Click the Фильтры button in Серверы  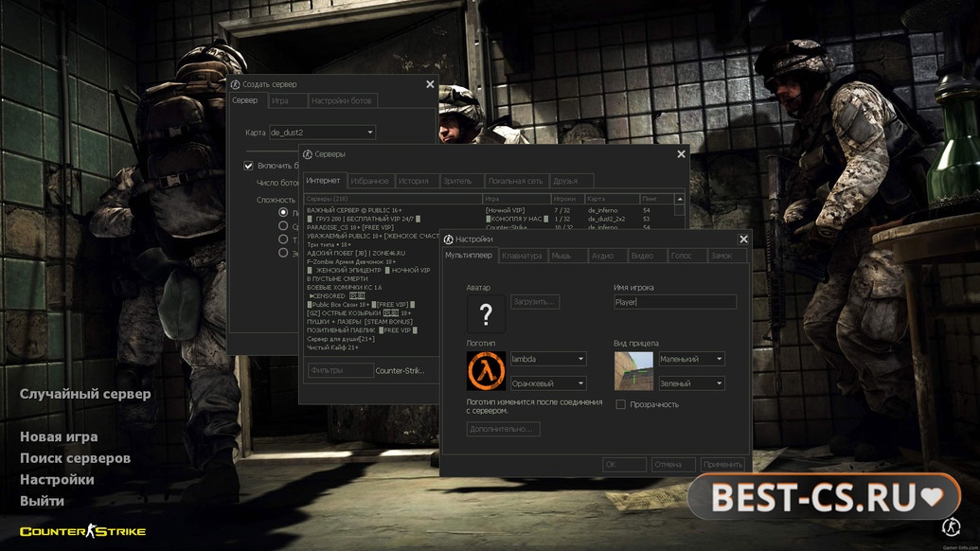341,370
